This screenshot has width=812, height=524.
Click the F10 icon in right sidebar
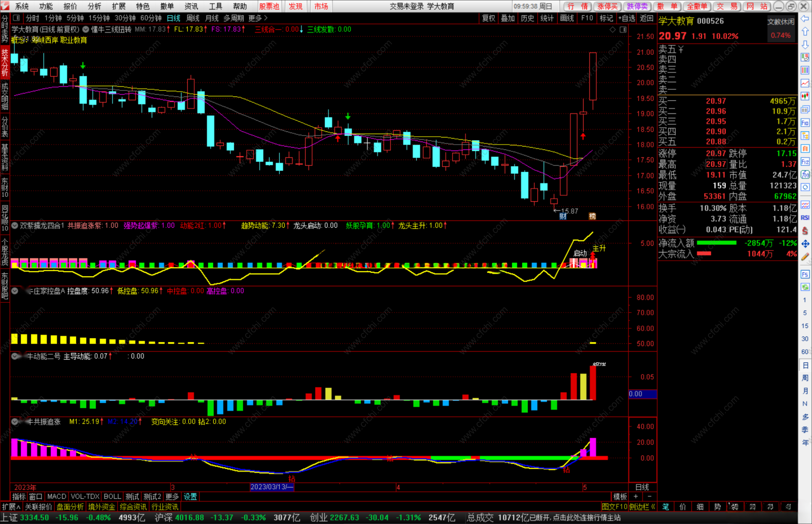pos(805,123)
